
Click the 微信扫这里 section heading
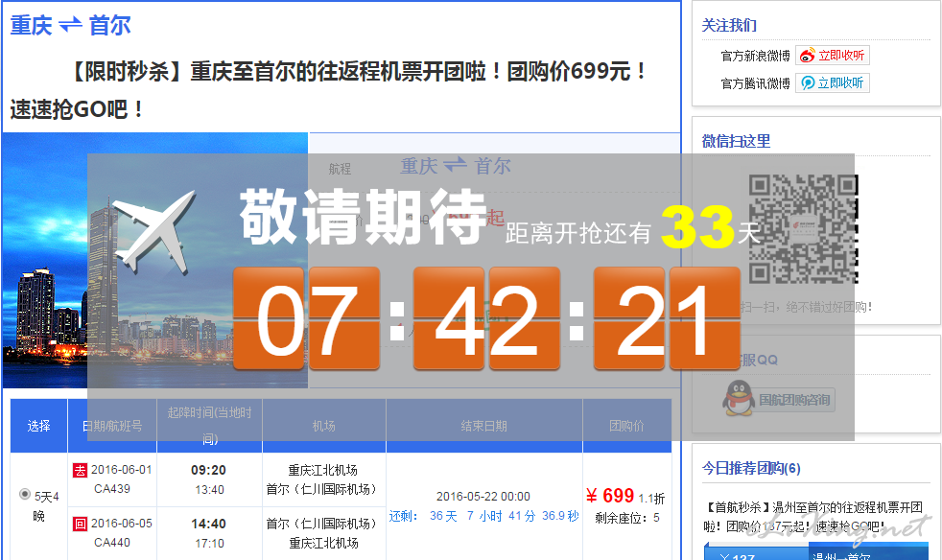click(x=736, y=141)
